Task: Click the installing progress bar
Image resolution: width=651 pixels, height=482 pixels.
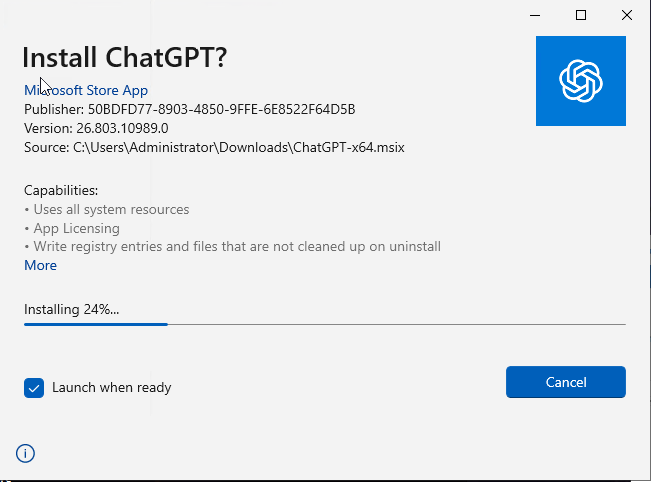Action: click(325, 324)
